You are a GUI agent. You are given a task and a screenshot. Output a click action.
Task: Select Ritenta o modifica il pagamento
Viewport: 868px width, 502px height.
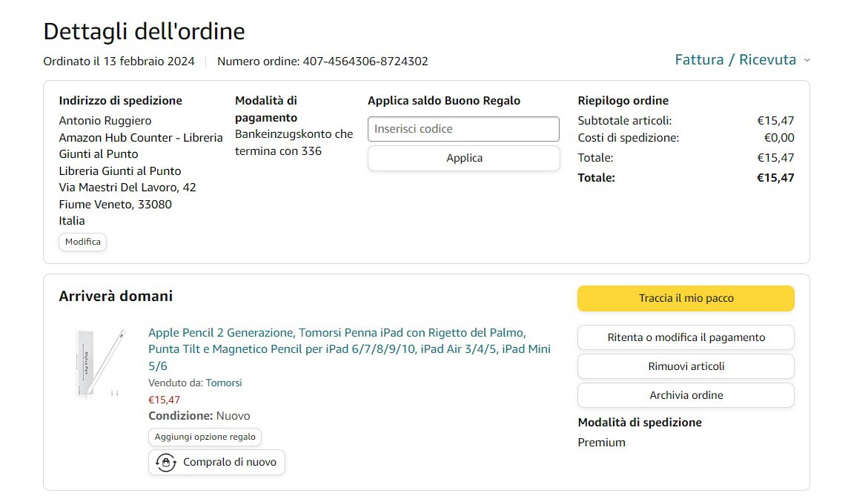pyautogui.click(x=686, y=337)
